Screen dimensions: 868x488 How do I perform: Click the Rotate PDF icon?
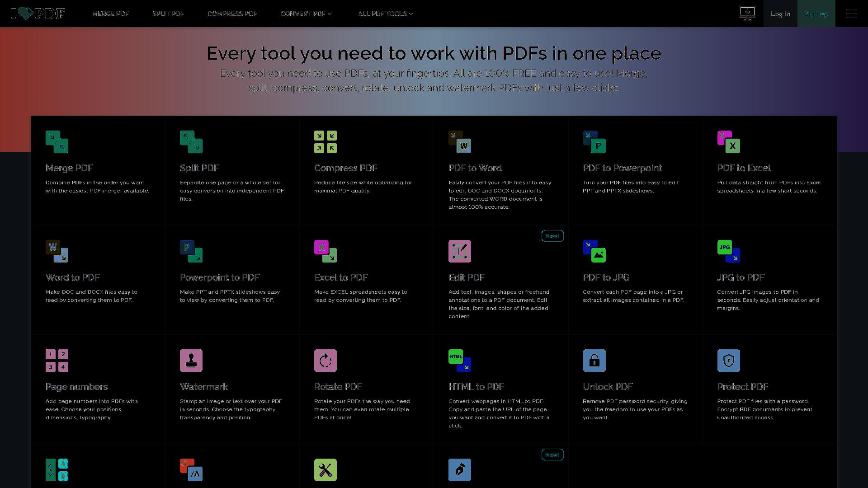click(325, 361)
